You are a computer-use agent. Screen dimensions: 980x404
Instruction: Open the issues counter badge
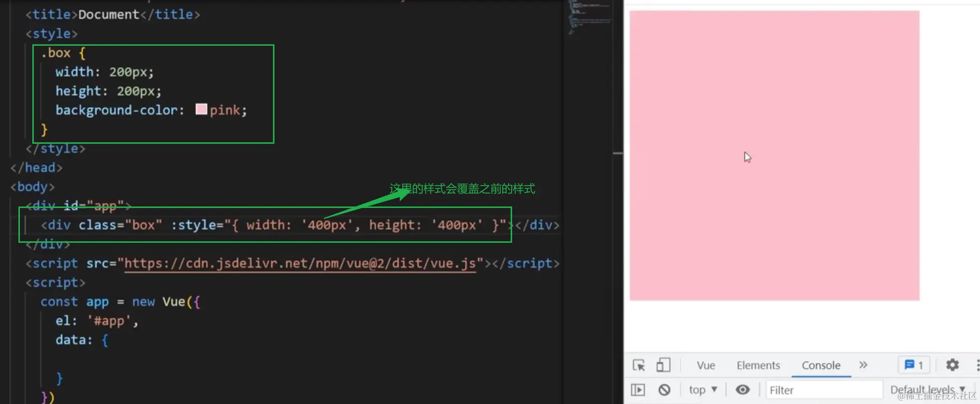(914, 365)
